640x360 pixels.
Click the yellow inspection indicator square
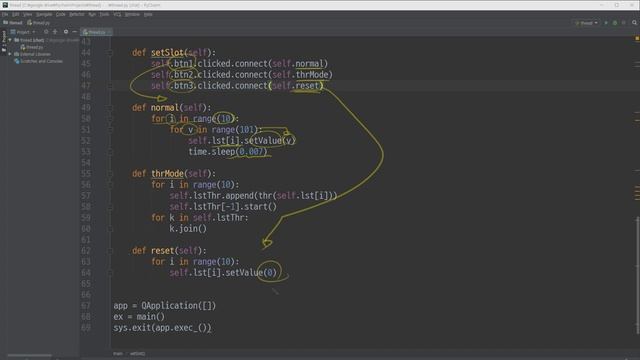click(x=637, y=38)
